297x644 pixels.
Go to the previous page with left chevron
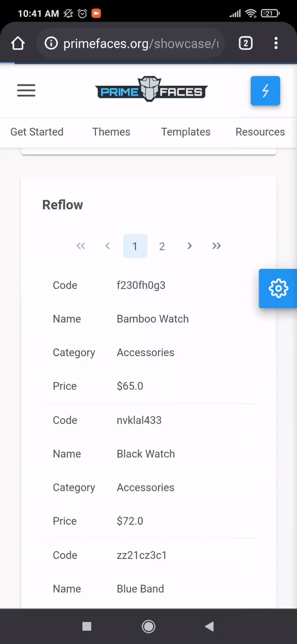point(107,246)
